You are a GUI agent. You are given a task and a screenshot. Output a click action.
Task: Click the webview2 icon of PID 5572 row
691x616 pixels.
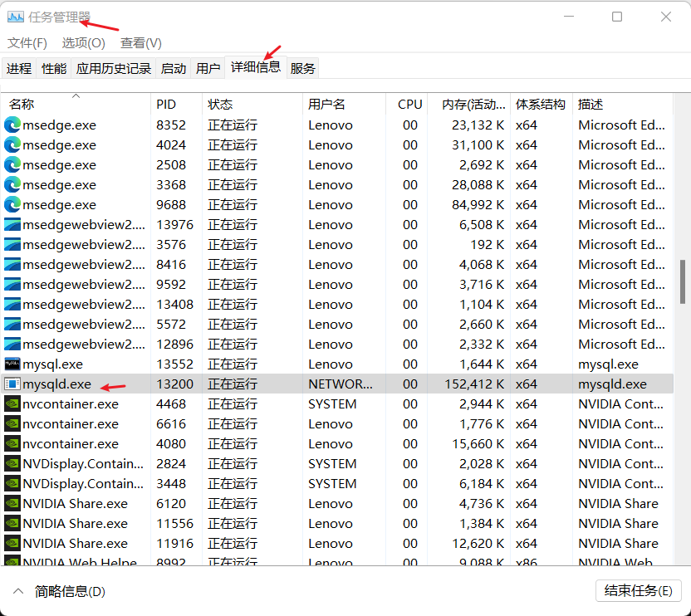[12, 325]
